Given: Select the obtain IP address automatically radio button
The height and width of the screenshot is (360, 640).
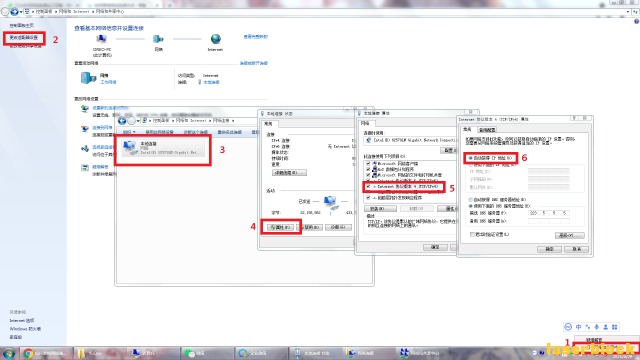Looking at the screenshot, I should pyautogui.click(x=471, y=158).
